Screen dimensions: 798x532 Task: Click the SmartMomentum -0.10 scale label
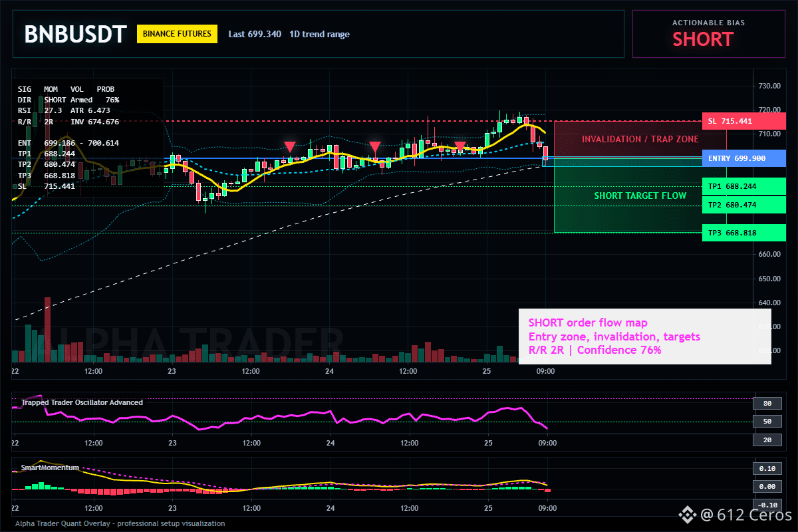click(x=767, y=505)
